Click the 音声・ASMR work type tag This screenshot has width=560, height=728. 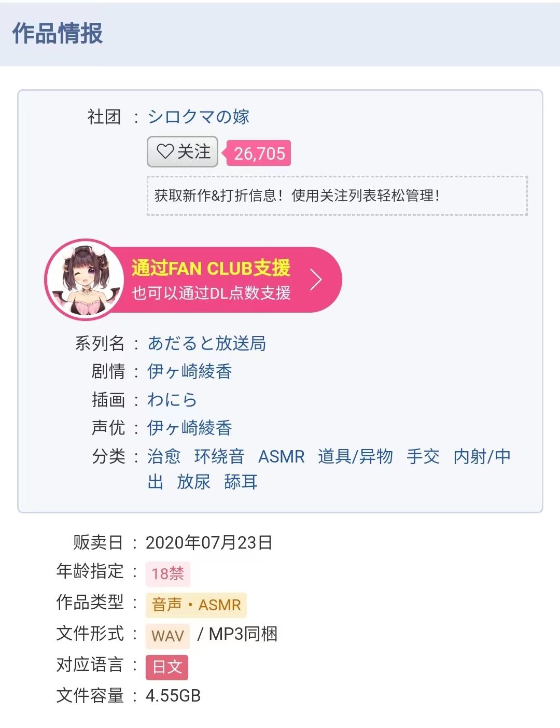pos(194,604)
